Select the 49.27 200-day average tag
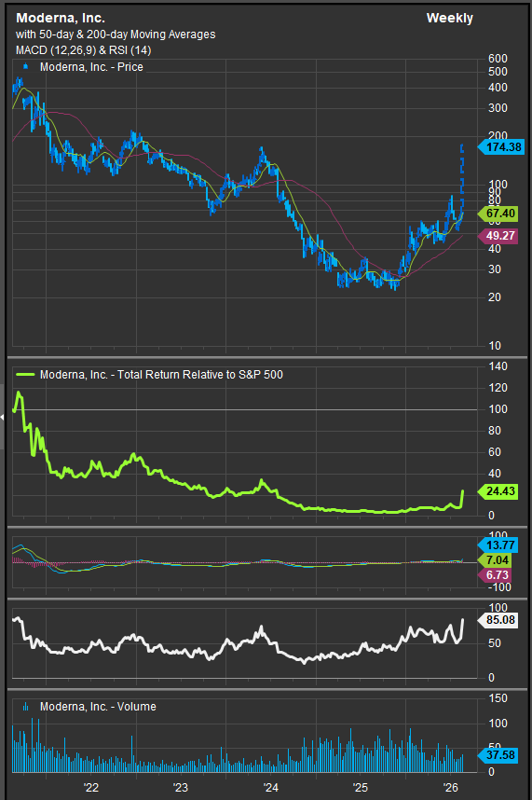The height and width of the screenshot is (800, 532). 498,236
